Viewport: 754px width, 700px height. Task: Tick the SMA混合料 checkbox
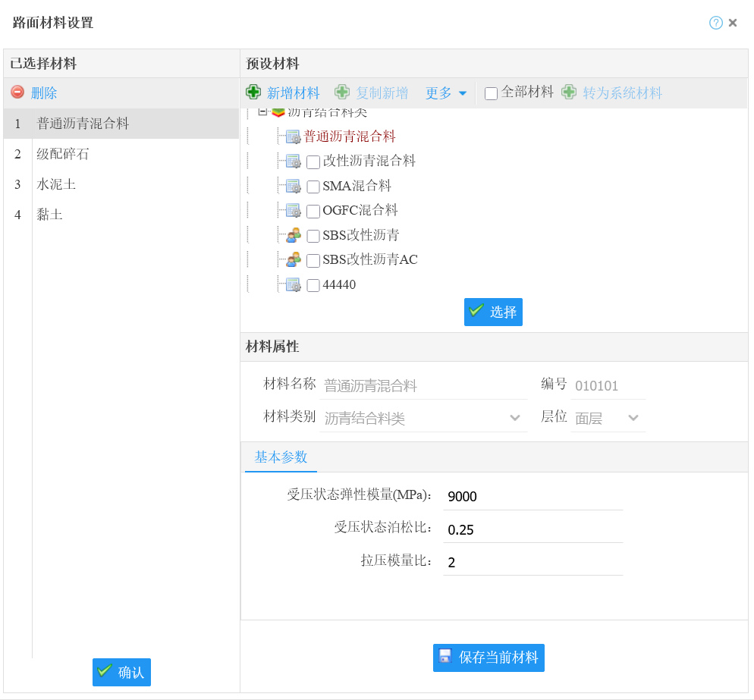point(313,187)
